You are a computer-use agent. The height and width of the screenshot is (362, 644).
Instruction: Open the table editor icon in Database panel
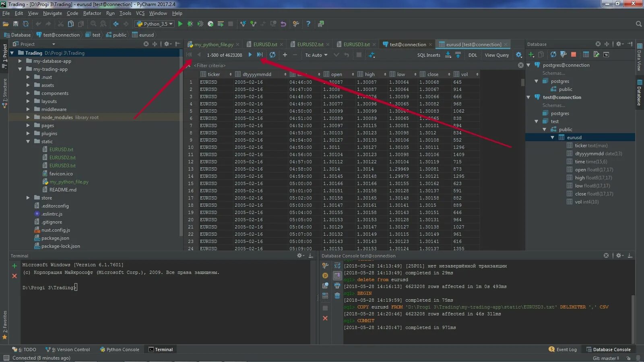point(586,54)
